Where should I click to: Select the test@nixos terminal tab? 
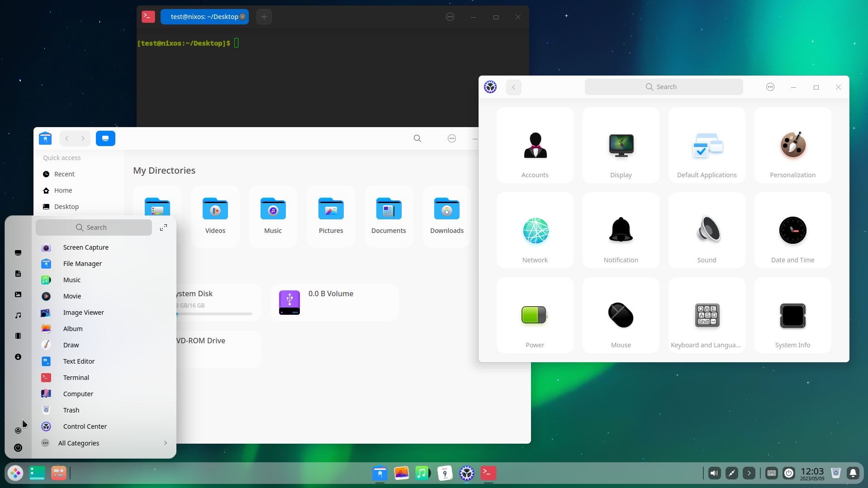tap(204, 17)
